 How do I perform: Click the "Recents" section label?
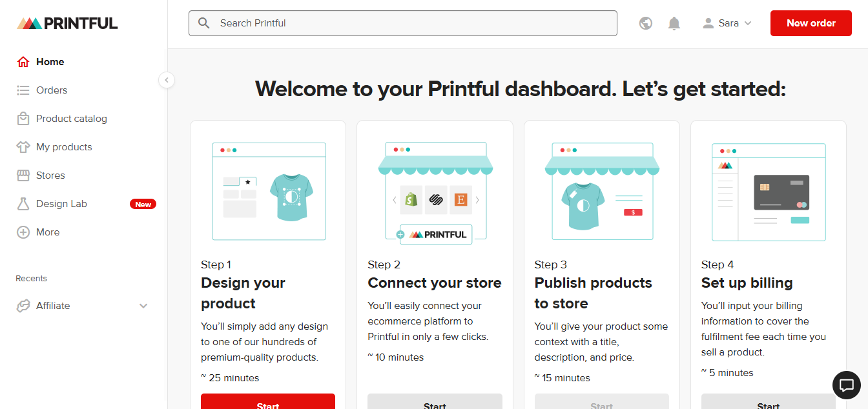coord(31,279)
